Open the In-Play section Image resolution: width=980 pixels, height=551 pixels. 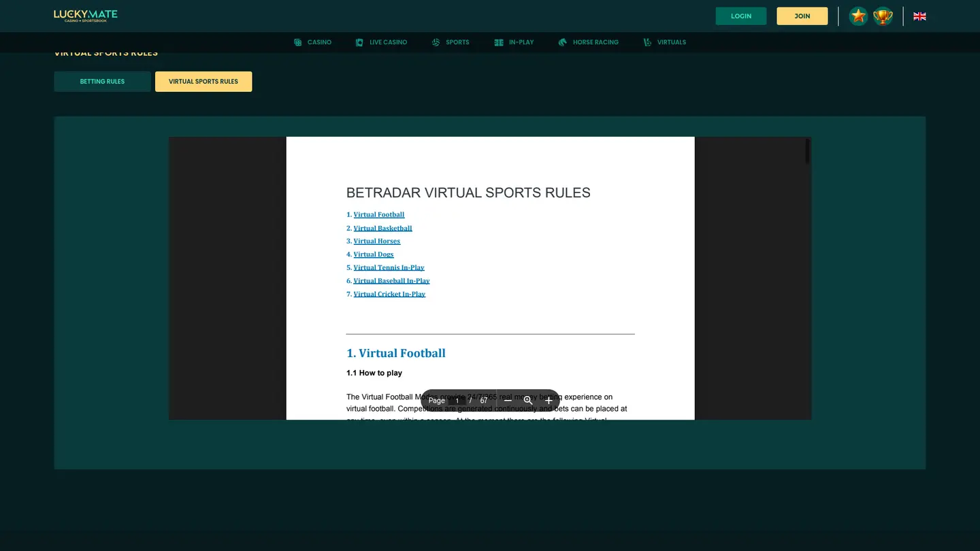(x=514, y=42)
